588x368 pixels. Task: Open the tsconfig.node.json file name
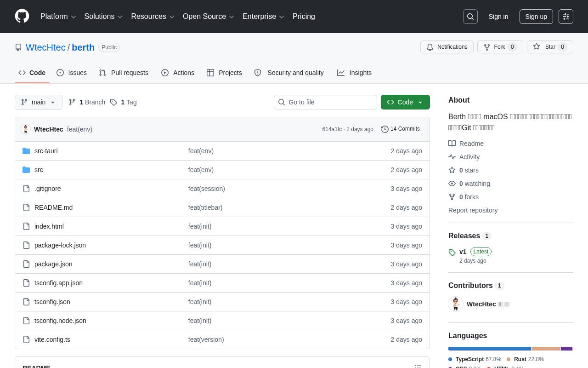coord(60,321)
